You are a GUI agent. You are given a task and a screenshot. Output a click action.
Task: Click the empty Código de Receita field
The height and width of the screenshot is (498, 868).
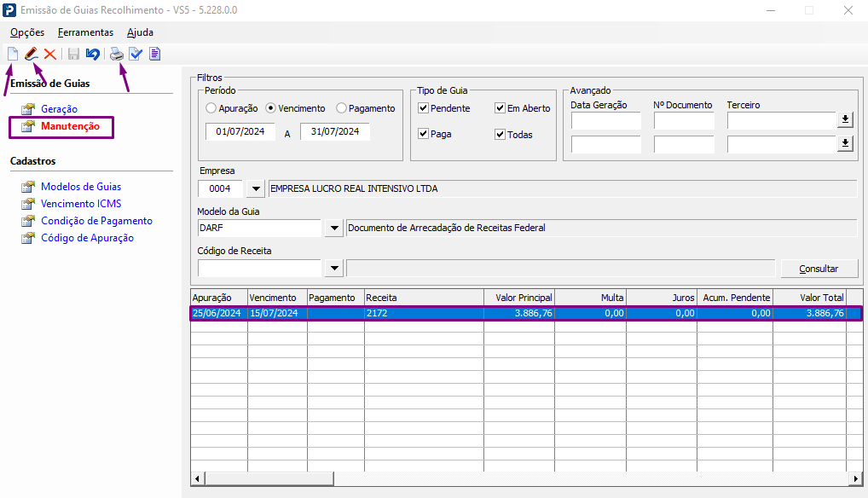(x=259, y=269)
